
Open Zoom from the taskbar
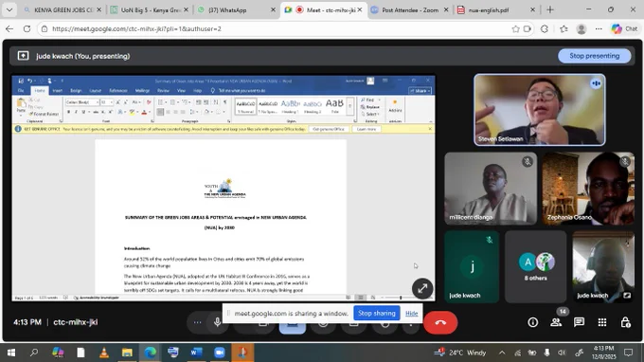[220, 353]
